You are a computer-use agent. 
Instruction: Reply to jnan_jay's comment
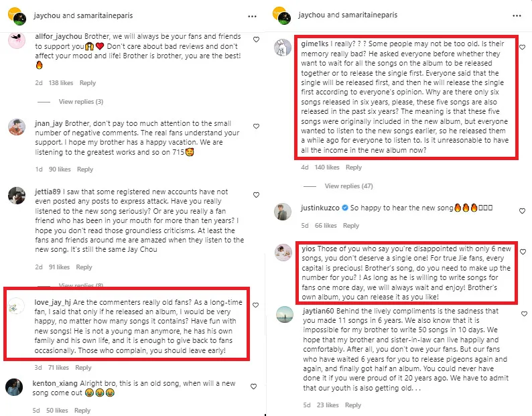pyautogui.click(x=85, y=169)
